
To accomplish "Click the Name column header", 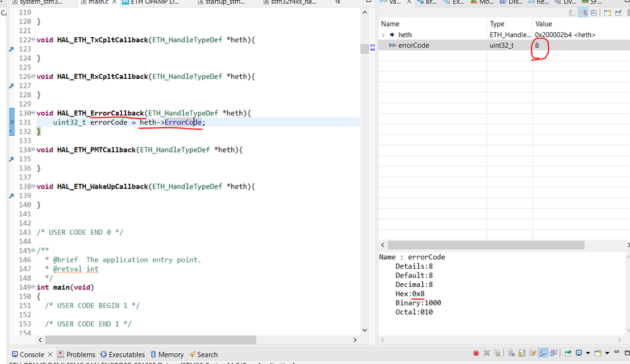I will tap(432, 24).
